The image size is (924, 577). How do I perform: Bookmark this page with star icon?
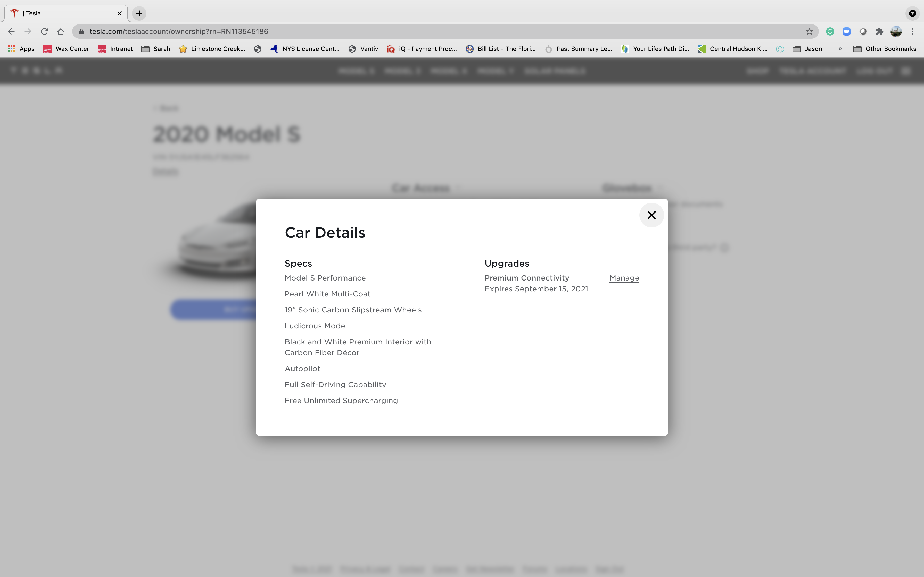[809, 32]
